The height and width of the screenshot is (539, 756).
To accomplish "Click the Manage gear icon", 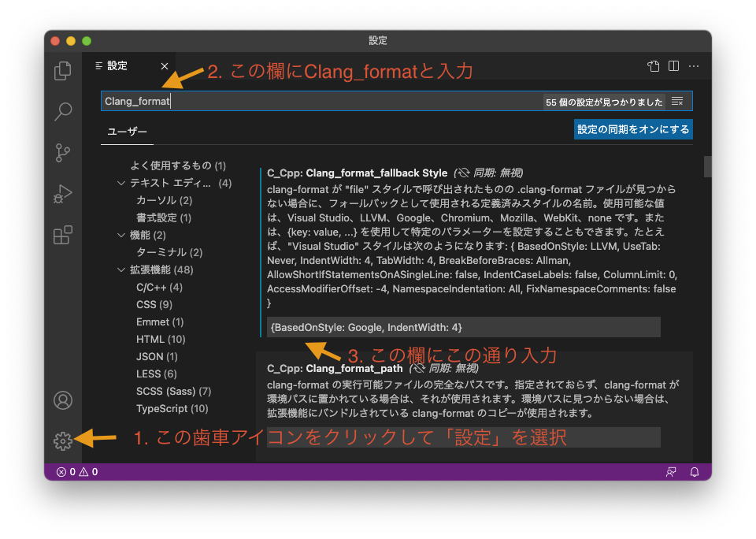I will pyautogui.click(x=63, y=440).
